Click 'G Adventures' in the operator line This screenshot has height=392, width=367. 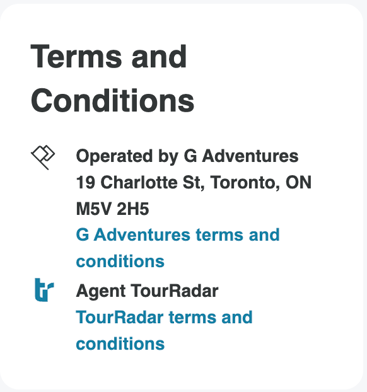click(x=241, y=156)
